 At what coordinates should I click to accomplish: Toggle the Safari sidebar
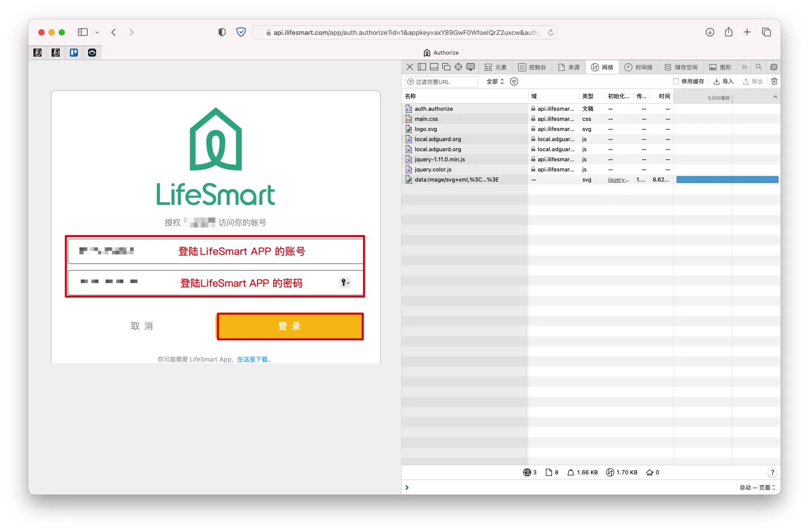click(x=83, y=32)
